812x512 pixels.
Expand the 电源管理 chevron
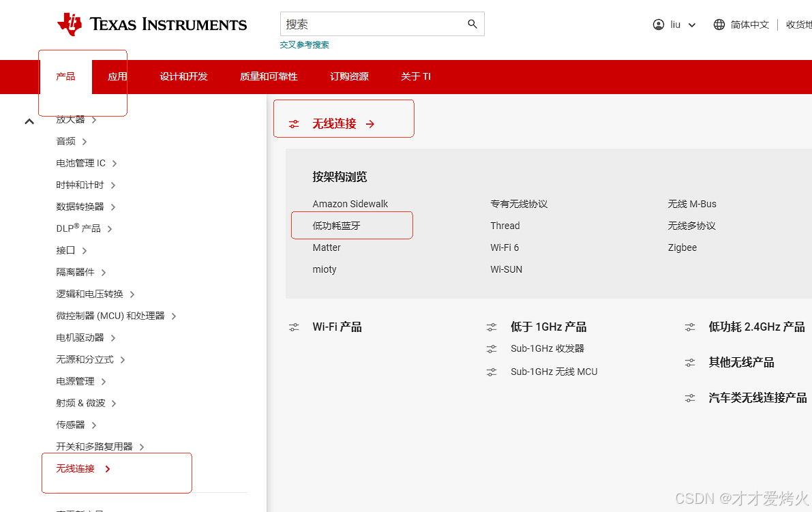click(x=104, y=382)
